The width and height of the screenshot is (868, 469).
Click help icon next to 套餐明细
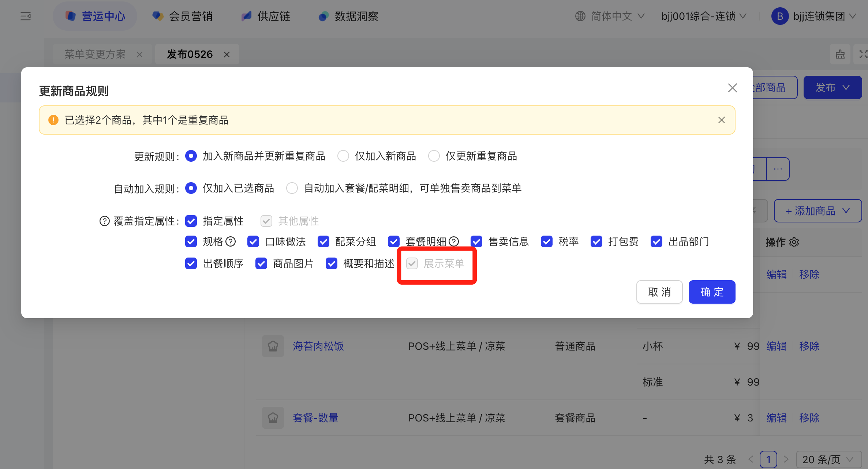pyautogui.click(x=454, y=241)
